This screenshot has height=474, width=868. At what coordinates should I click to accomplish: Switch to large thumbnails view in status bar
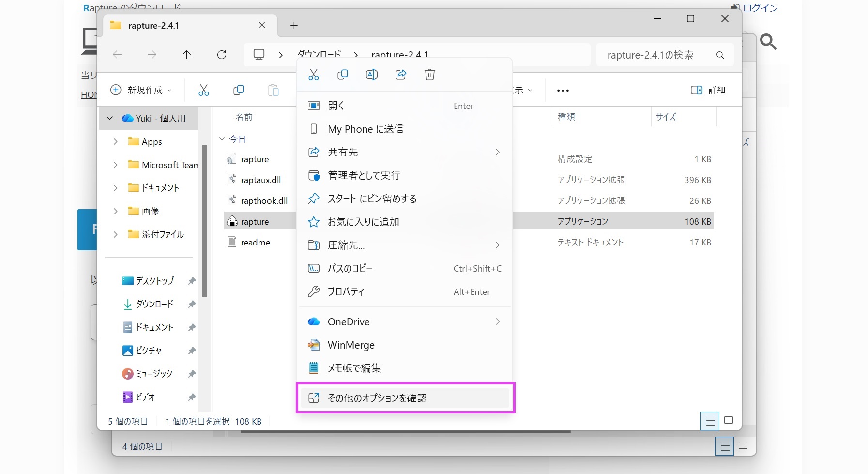(729, 421)
